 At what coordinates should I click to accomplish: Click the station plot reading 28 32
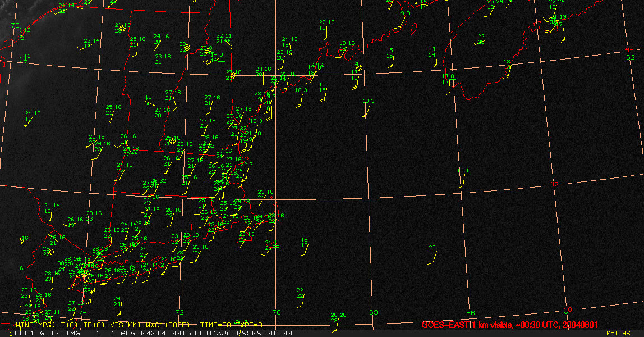pyautogui.click(x=207, y=146)
